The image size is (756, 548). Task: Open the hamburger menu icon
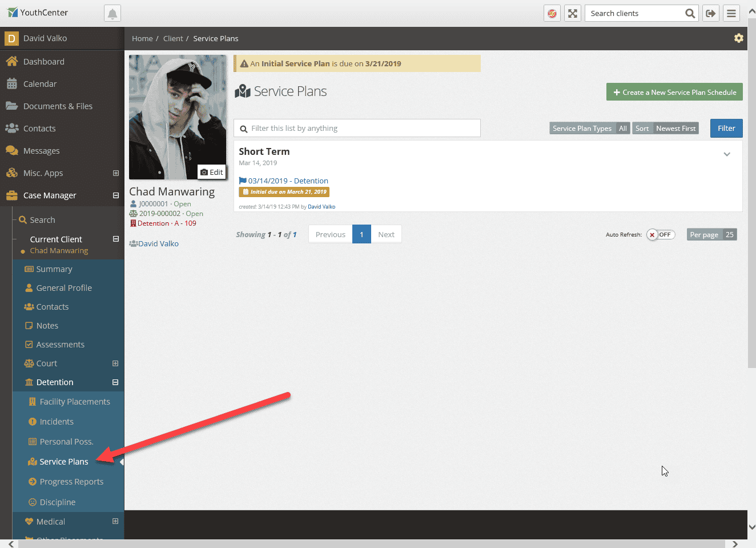coord(731,13)
